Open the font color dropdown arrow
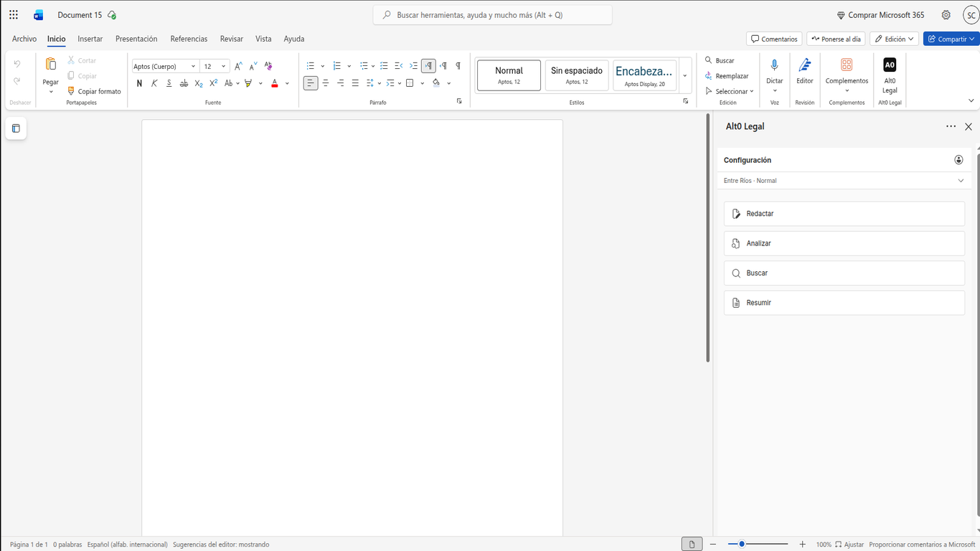The height and width of the screenshot is (551, 980). click(286, 83)
